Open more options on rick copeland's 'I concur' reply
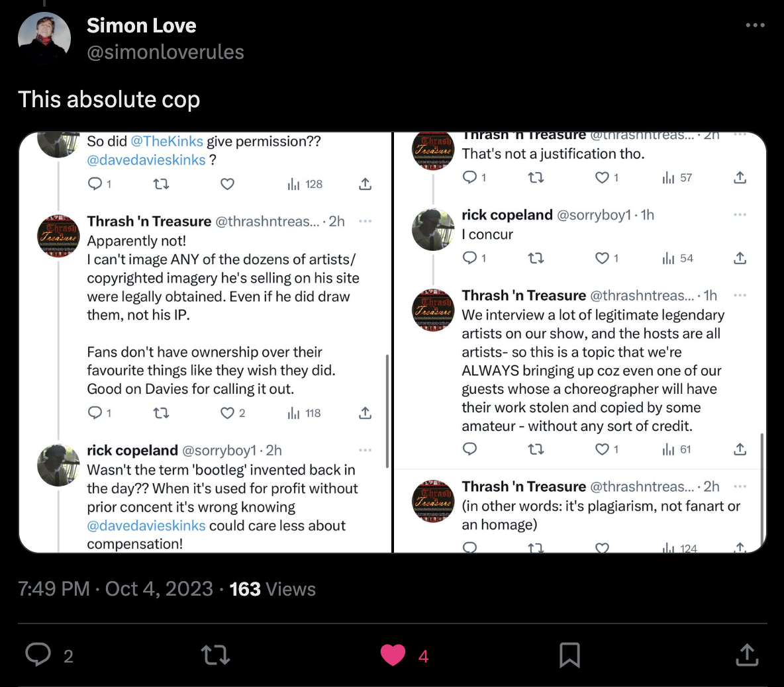This screenshot has height=687, width=784. [x=740, y=214]
